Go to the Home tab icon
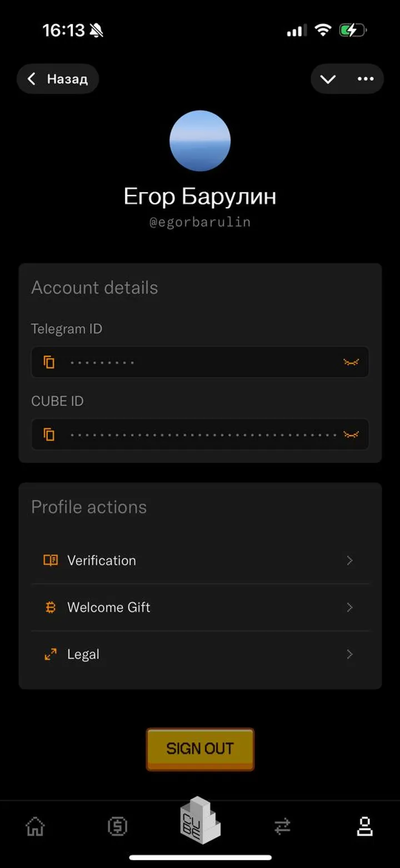400x868 pixels. click(x=36, y=827)
